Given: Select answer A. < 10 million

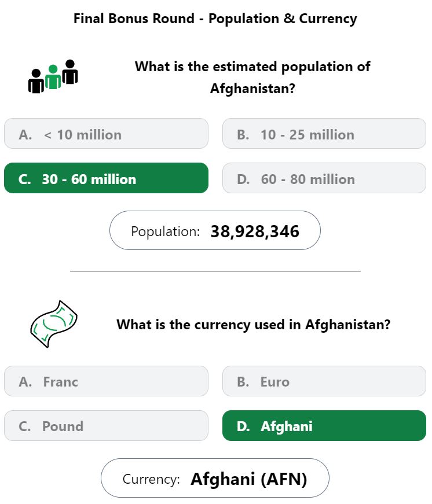Looking at the screenshot, I should point(106,134).
